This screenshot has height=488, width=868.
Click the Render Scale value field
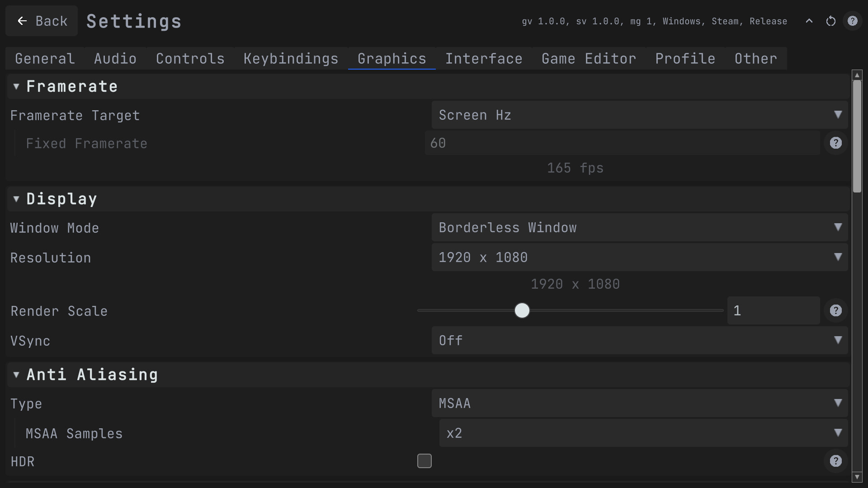(x=774, y=310)
